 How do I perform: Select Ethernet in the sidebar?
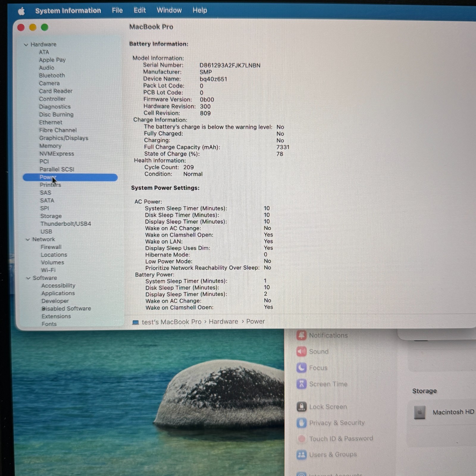point(51,122)
